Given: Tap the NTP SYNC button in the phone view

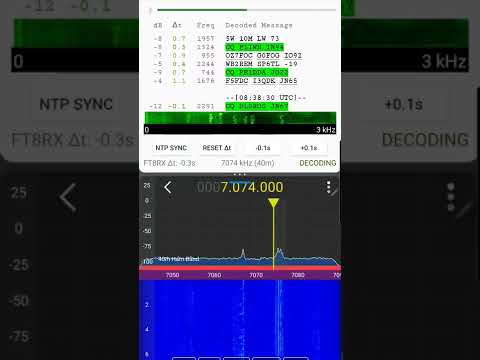Looking at the screenshot, I should click(x=171, y=148).
